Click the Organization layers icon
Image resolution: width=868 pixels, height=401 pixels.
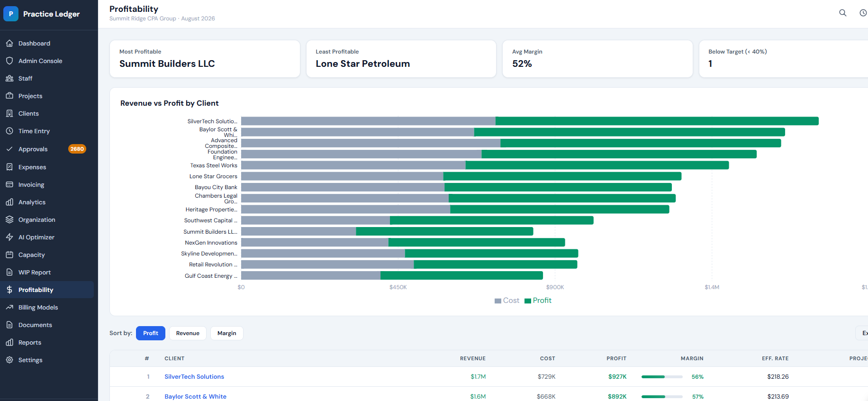pyautogui.click(x=9, y=219)
